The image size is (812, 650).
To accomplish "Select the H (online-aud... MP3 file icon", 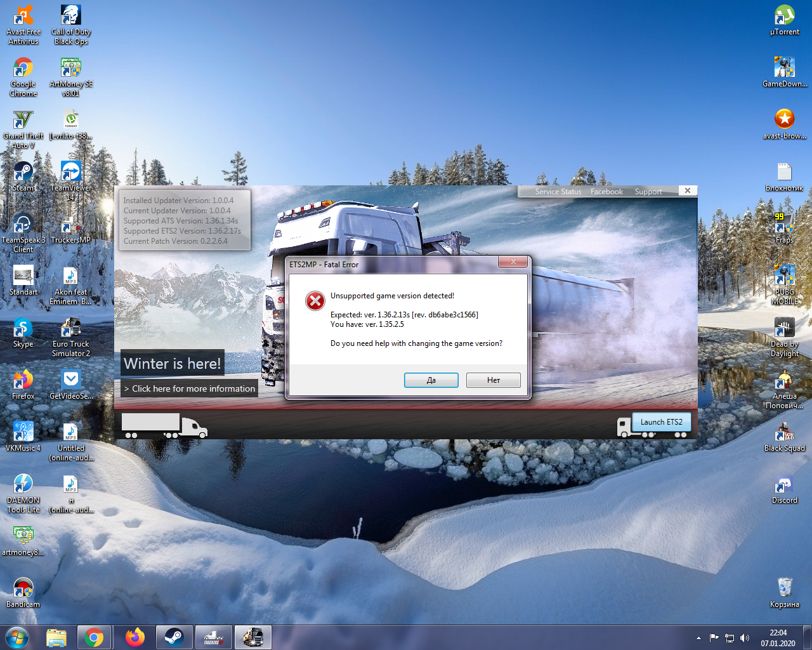I will point(71,494).
